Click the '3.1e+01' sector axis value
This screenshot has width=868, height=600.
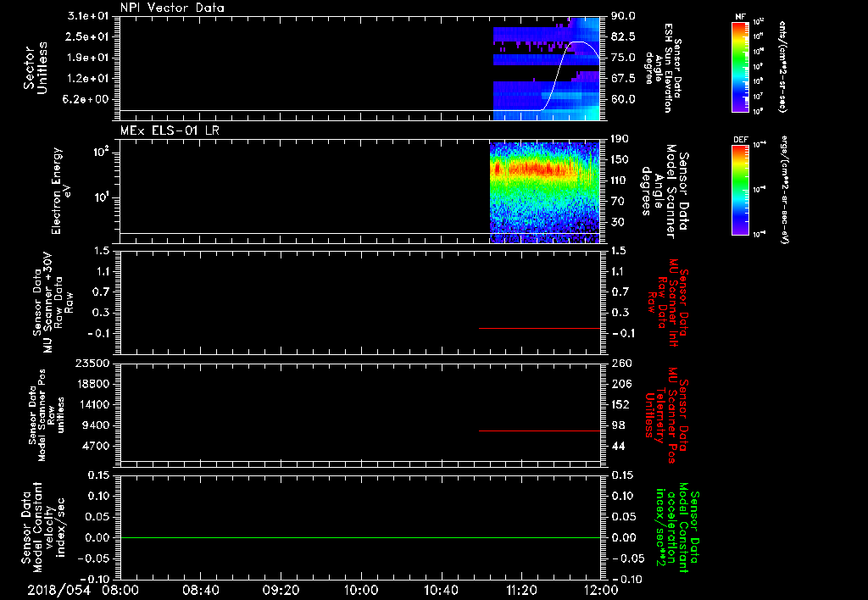(x=90, y=16)
